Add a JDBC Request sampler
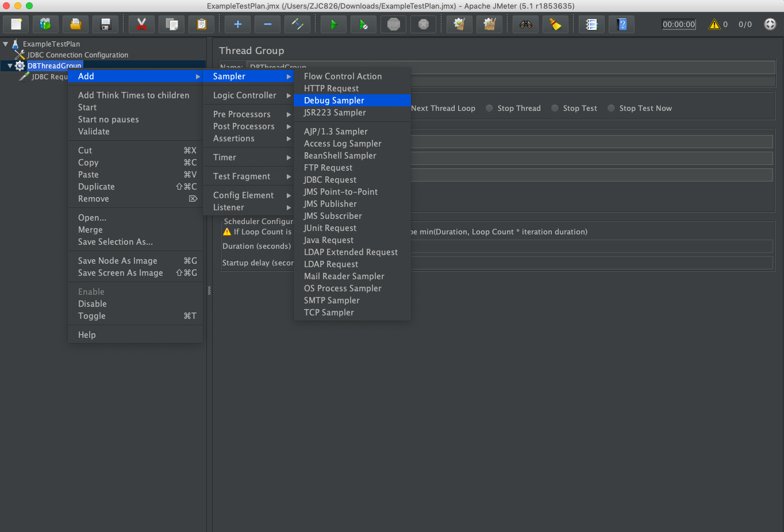 pyautogui.click(x=352, y=180)
